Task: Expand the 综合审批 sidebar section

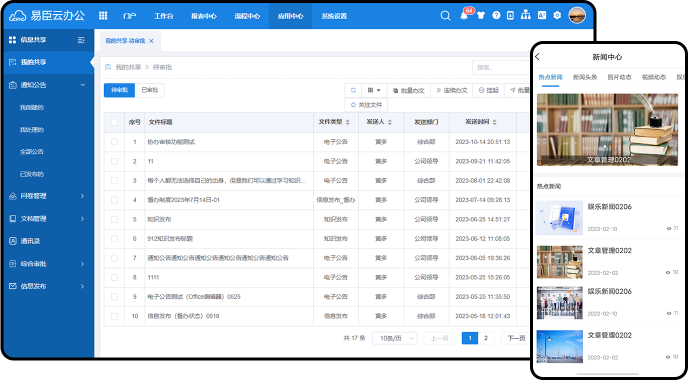Action: click(82, 264)
